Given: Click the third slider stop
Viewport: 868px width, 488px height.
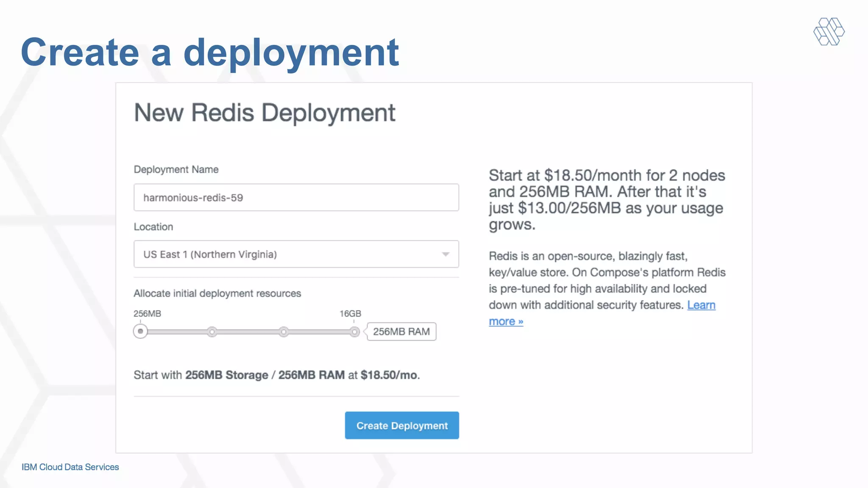Looking at the screenshot, I should click(x=284, y=332).
